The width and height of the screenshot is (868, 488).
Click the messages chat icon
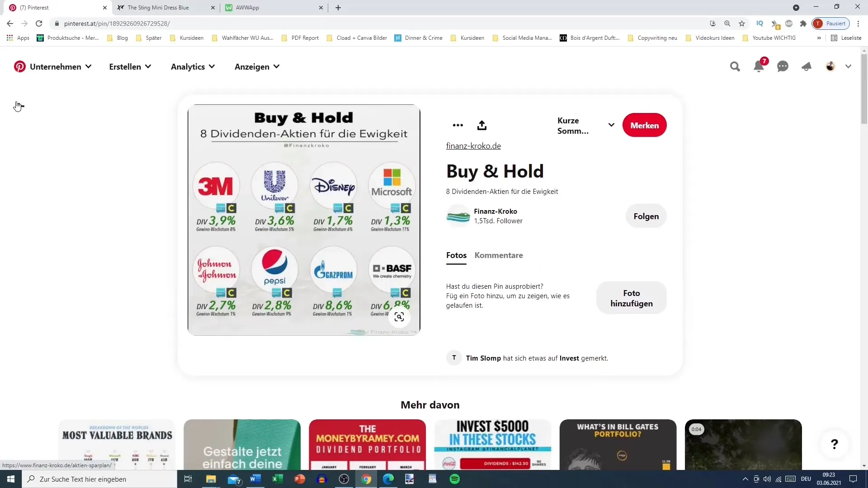[x=783, y=66]
